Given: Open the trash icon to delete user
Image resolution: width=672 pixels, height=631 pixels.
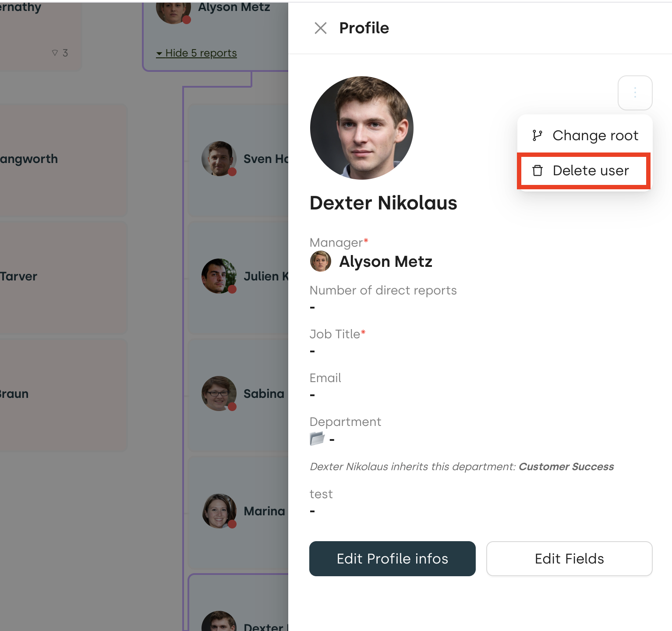Looking at the screenshot, I should point(538,170).
